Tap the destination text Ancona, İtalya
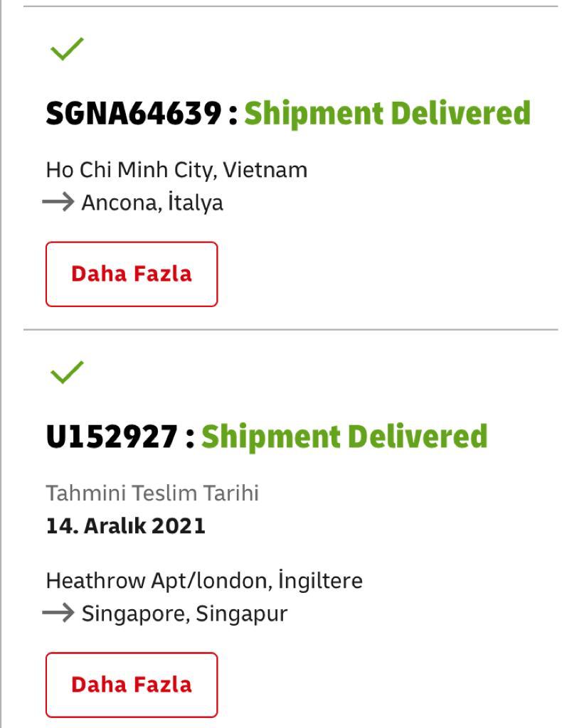This screenshot has height=728, width=562. (x=152, y=203)
